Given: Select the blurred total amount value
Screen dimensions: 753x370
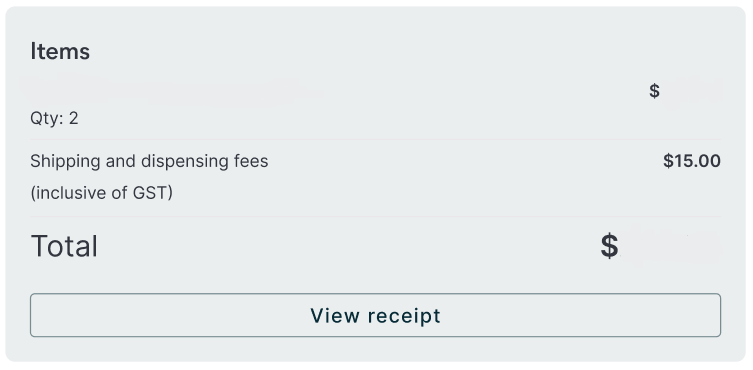Looking at the screenshot, I should [x=672, y=245].
